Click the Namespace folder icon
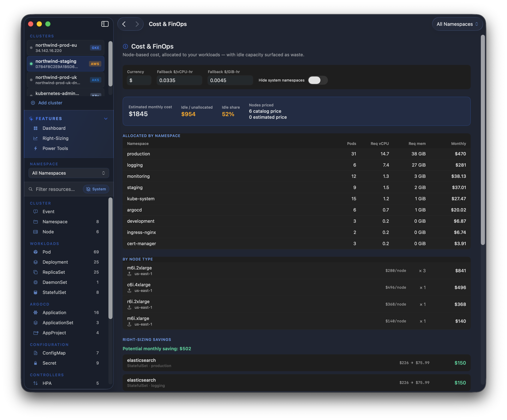The height and width of the screenshot is (420, 507). tap(36, 222)
